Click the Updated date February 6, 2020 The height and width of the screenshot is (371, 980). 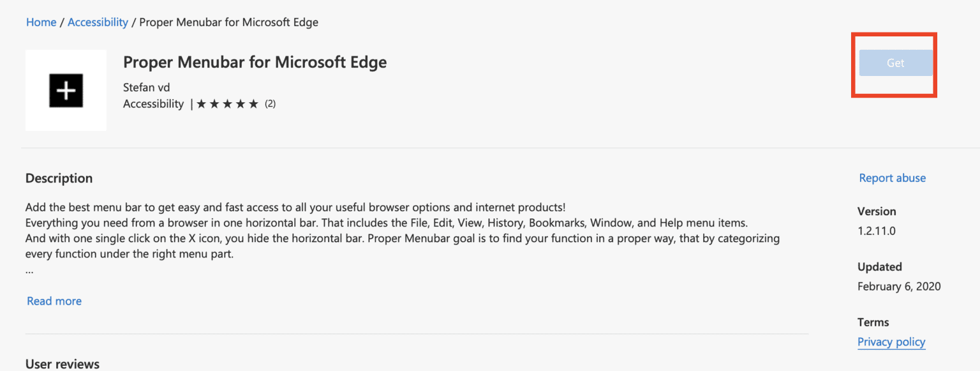pos(899,286)
